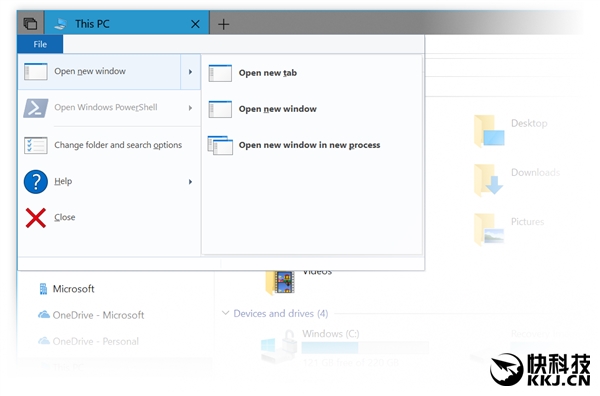Choose Open new window in new process
The height and width of the screenshot is (396, 600).
point(310,145)
